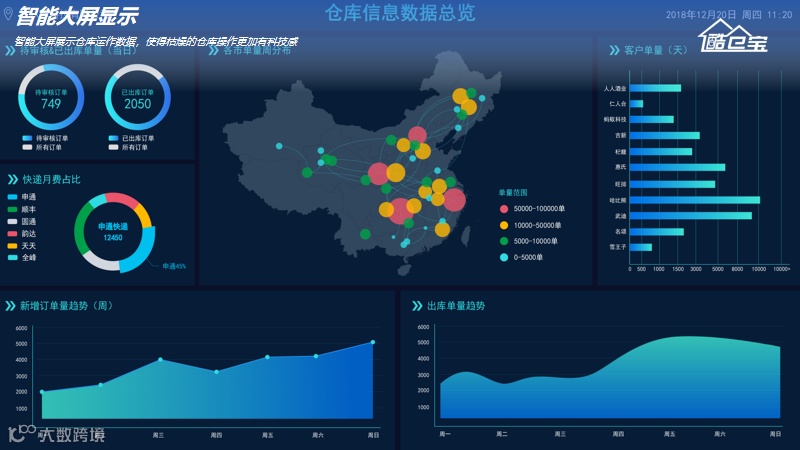Click the double-chevron icon beside 待审核&已出库单量
The width and height of the screenshot is (800, 450).
point(10,51)
